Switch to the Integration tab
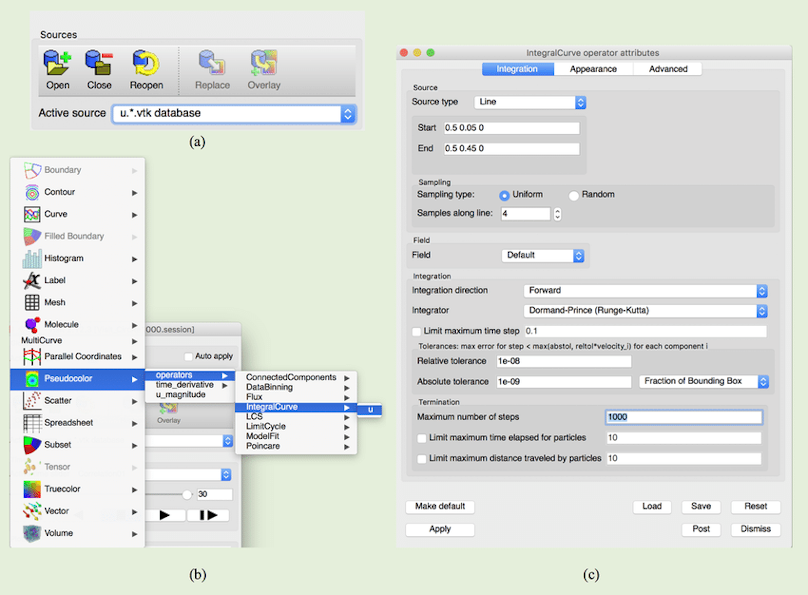The height and width of the screenshot is (595, 808). click(x=517, y=69)
